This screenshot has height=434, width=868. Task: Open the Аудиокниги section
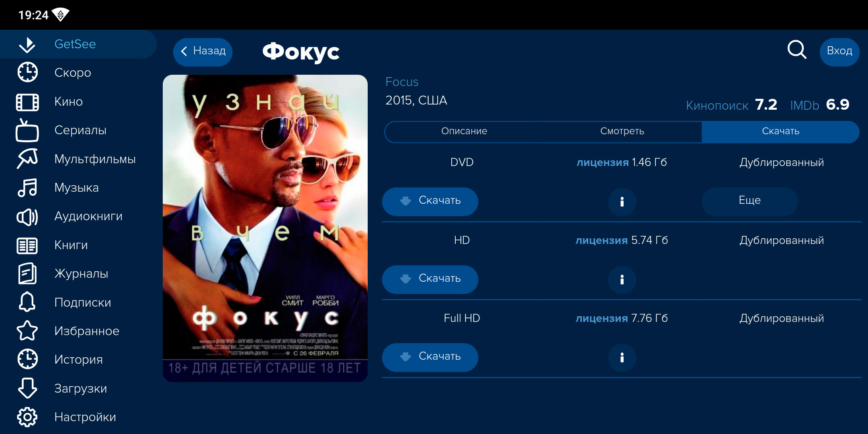coord(78,217)
